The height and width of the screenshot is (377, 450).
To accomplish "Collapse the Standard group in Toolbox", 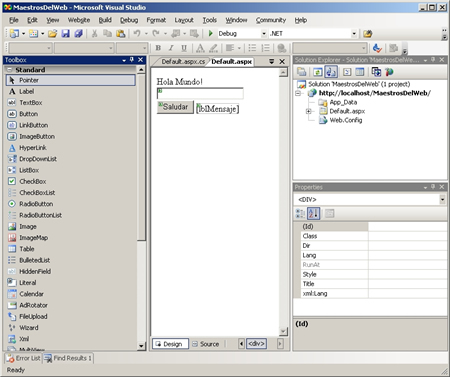I will point(9,70).
